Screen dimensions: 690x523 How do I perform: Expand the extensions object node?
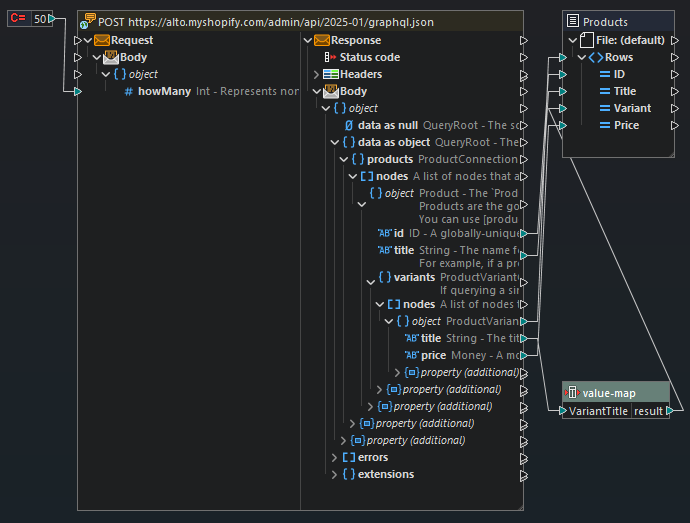(335, 474)
